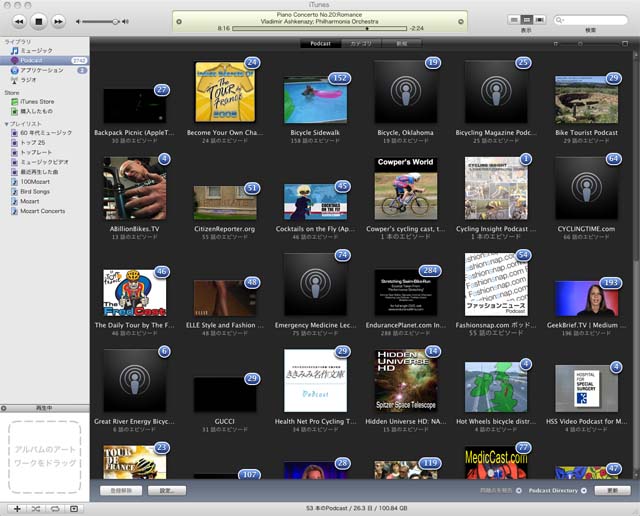Click the playback progress bar
Screen dimensions: 640x516
[320, 29]
